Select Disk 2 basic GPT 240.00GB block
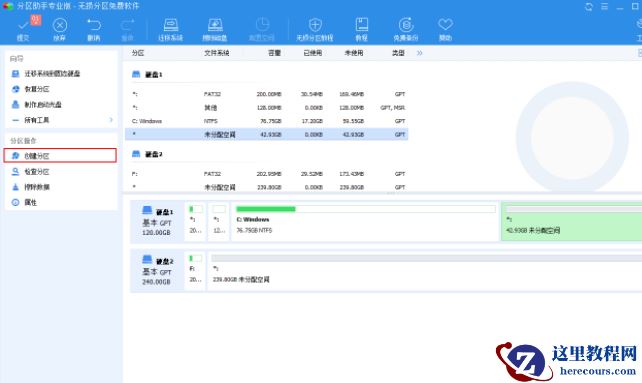 pyautogui.click(x=157, y=271)
